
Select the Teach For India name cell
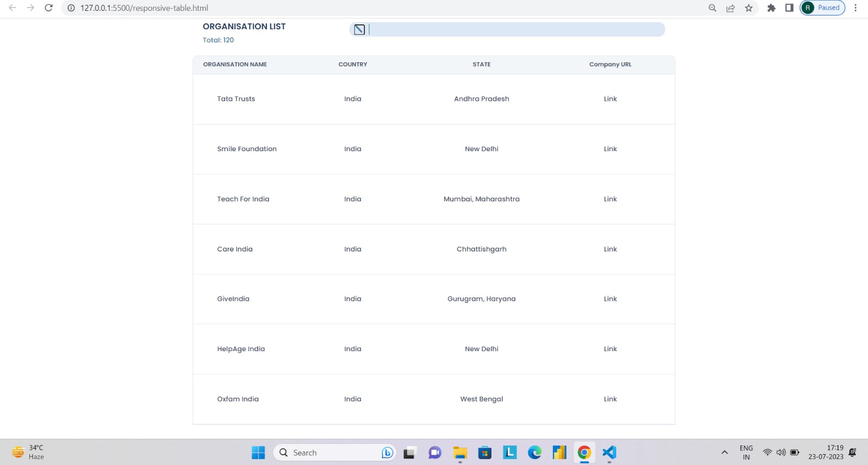243,199
